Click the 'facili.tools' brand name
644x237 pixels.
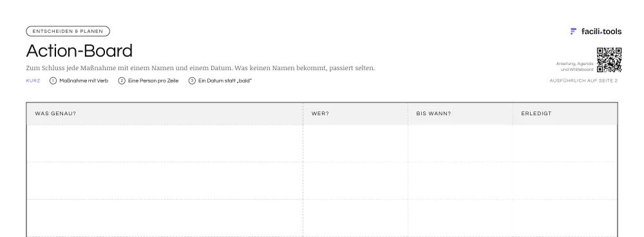tap(601, 32)
